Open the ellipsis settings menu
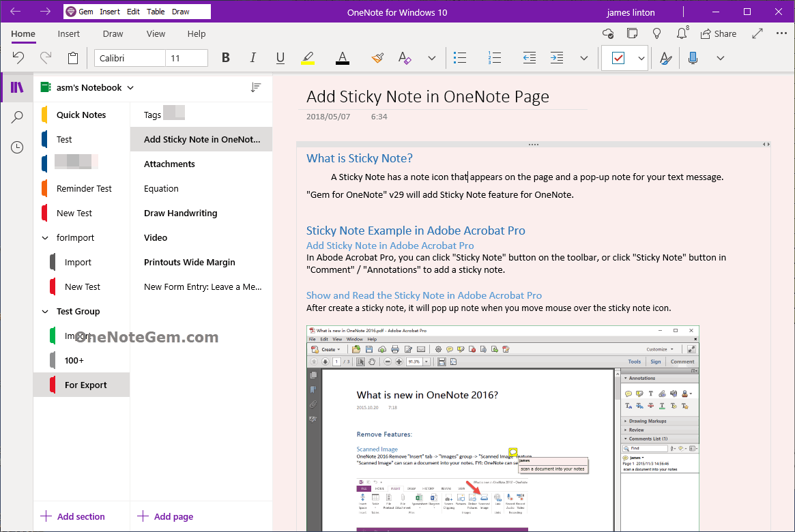The image size is (795, 532). pyautogui.click(x=781, y=33)
